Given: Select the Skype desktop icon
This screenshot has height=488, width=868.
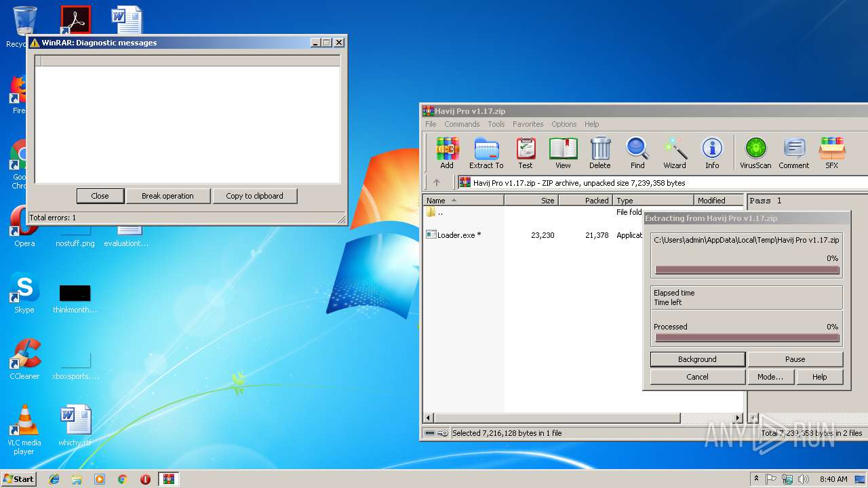Looking at the screenshot, I should coord(24,293).
